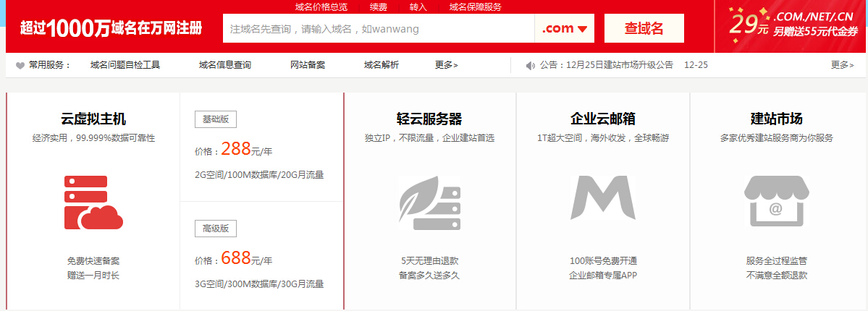Click 超过1000万域名在万网注册 banner text
Screen dimensions: 868x311
click(x=111, y=28)
